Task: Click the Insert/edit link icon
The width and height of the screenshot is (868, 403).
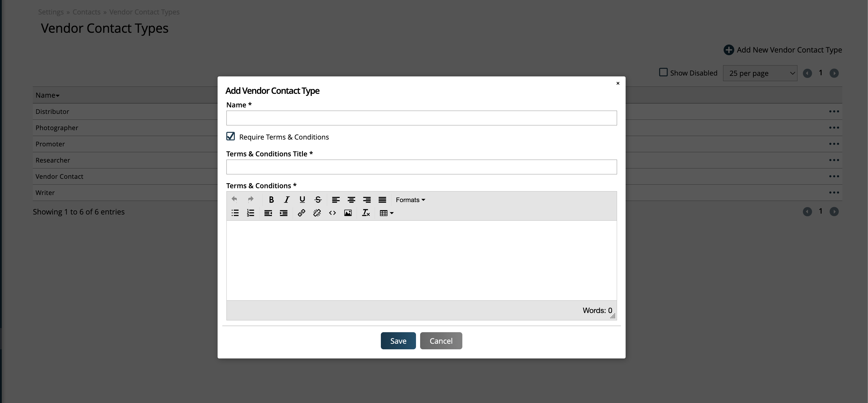Action: pyautogui.click(x=301, y=213)
